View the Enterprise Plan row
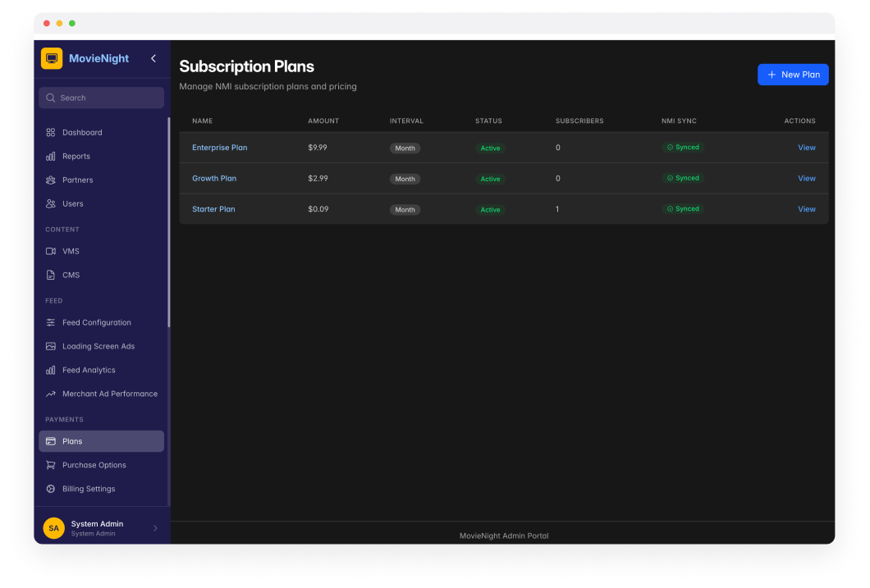870x588 pixels. [807, 148]
